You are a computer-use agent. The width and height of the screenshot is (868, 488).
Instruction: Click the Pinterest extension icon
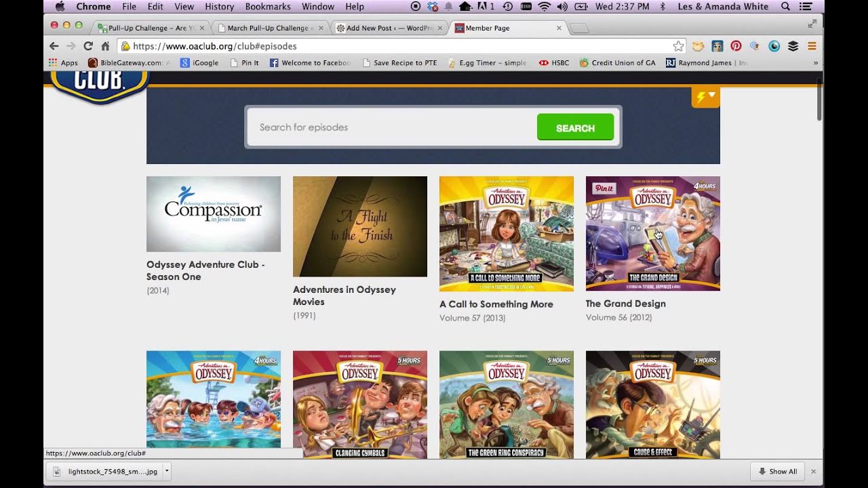tap(736, 46)
